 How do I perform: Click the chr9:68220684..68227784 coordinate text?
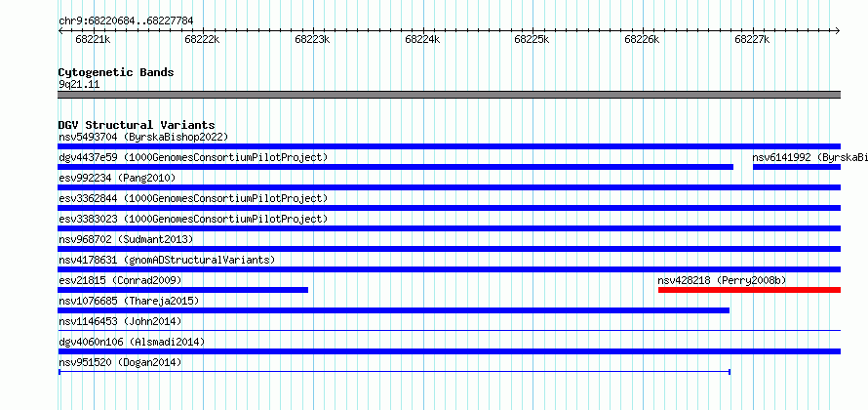[126, 21]
